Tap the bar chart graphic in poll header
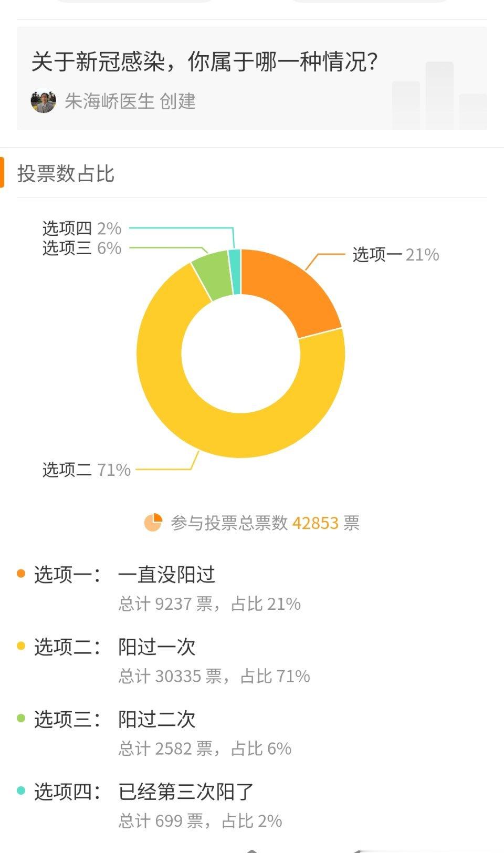 pos(439,96)
